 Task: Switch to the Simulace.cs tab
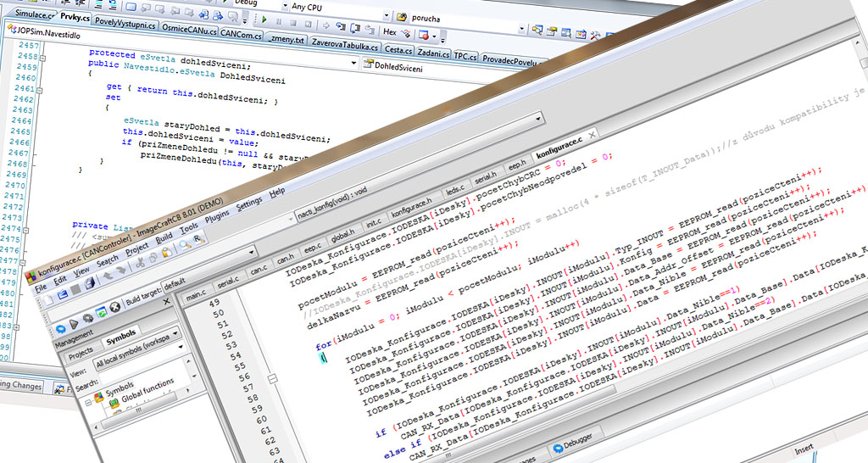pyautogui.click(x=35, y=14)
